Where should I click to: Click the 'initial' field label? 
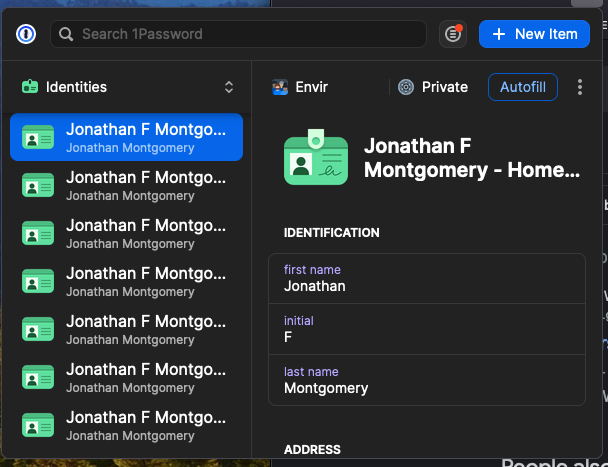click(x=299, y=321)
